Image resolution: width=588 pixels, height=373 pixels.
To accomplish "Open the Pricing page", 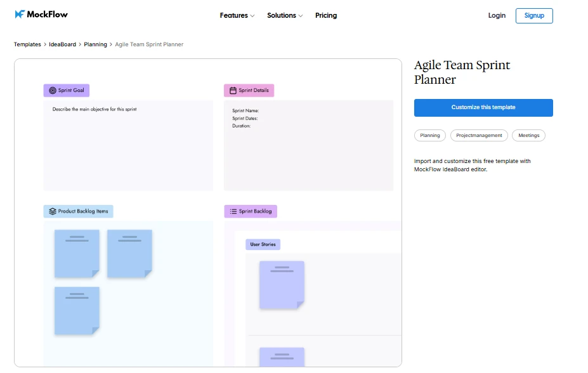I will point(326,15).
